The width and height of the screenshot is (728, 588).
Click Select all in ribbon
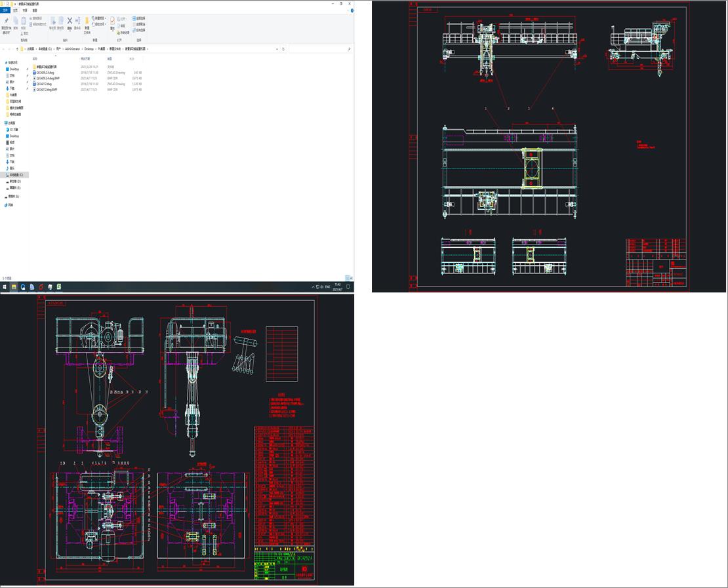[139, 18]
